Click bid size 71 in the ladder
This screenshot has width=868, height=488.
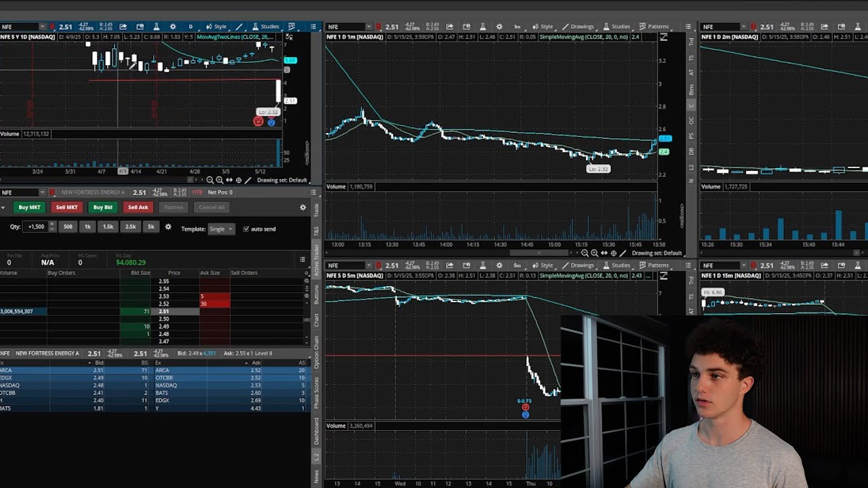coord(136,311)
